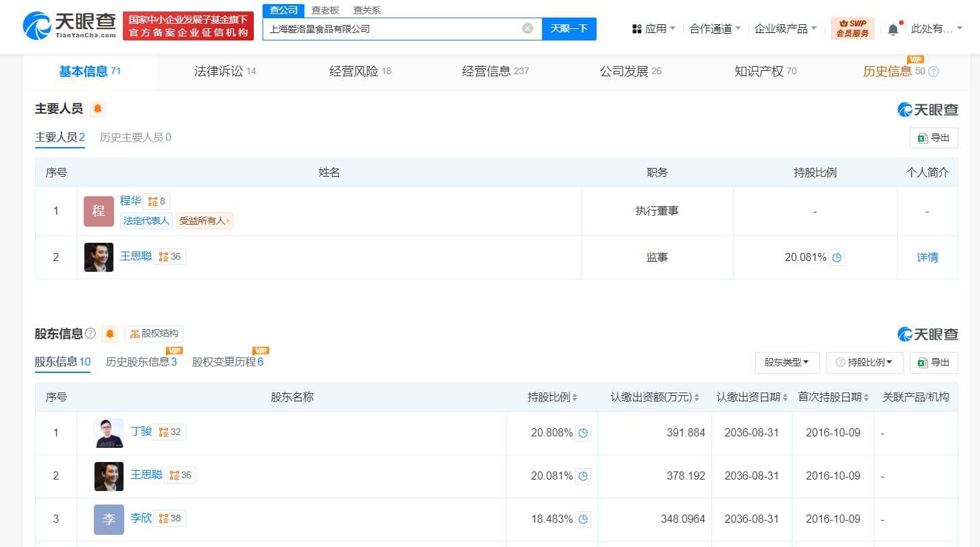Open pie chart icon in 丁骏's shareholding

point(583,433)
